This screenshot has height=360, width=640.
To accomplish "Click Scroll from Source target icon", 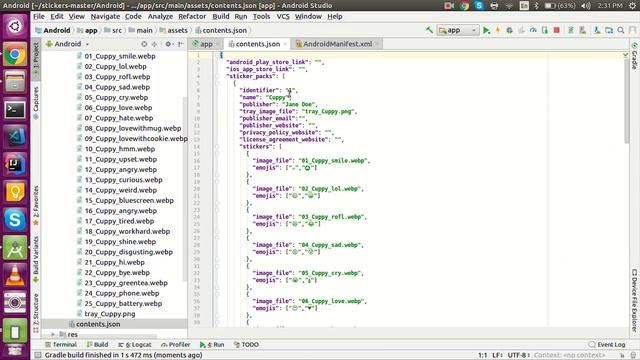I will tap(144, 44).
